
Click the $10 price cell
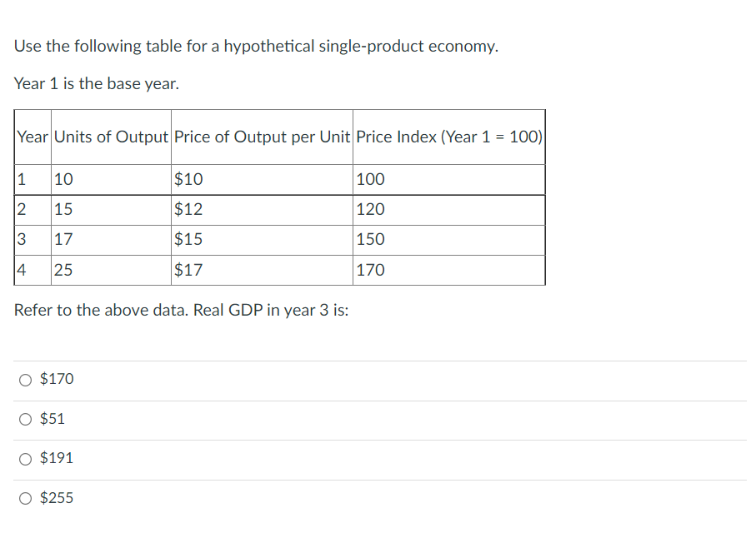183,179
